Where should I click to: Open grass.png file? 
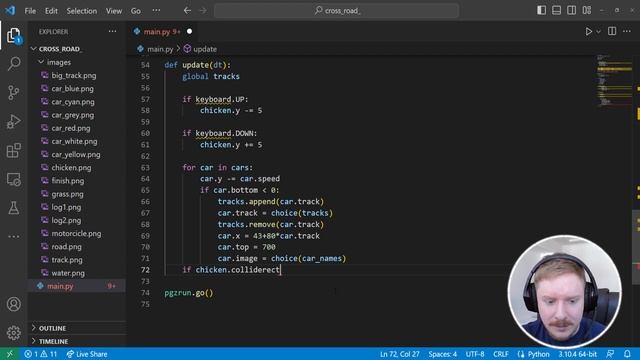(x=67, y=194)
